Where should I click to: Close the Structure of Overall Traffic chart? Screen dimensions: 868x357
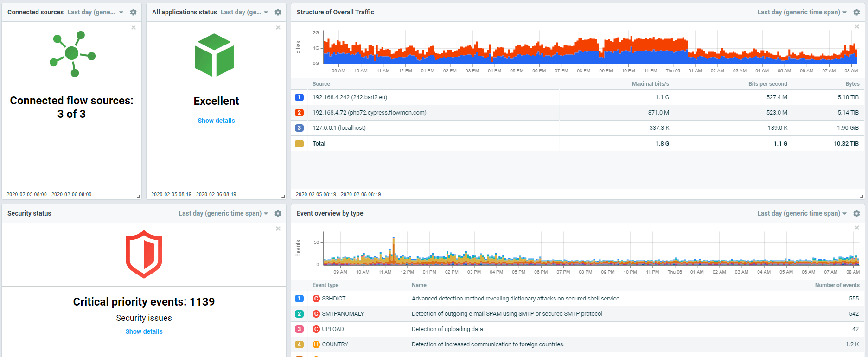856,27
